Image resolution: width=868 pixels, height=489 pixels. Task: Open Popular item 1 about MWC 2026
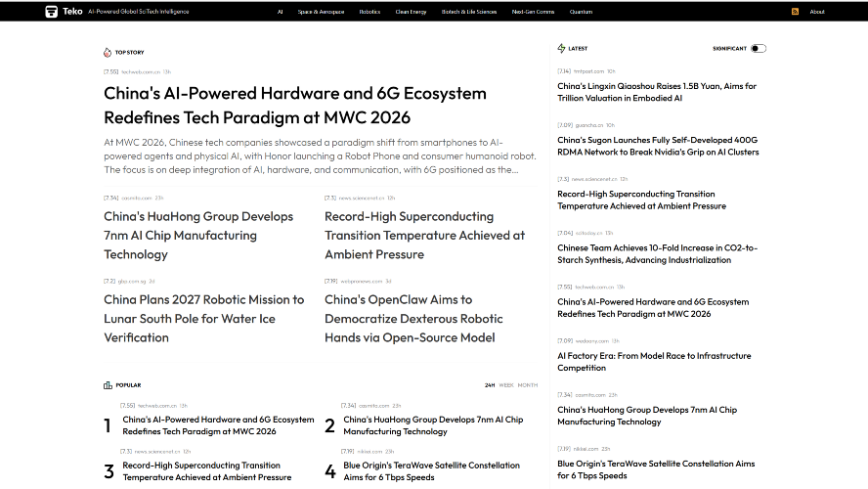click(218, 425)
